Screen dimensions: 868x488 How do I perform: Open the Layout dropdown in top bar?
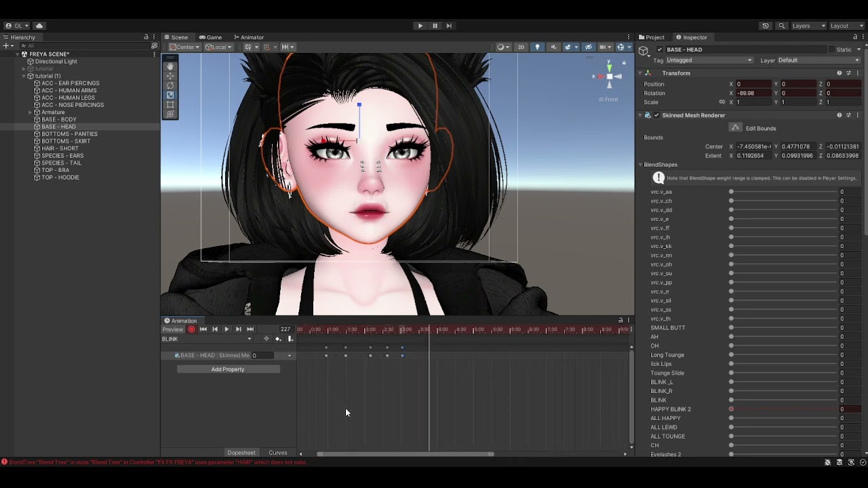click(848, 26)
